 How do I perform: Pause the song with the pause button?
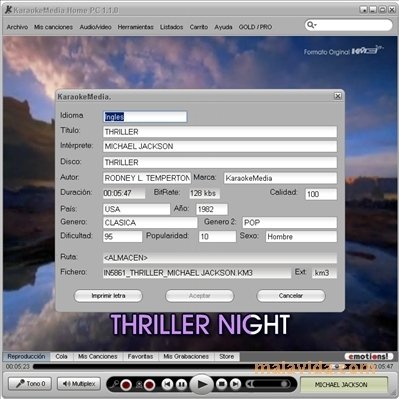tap(181, 385)
